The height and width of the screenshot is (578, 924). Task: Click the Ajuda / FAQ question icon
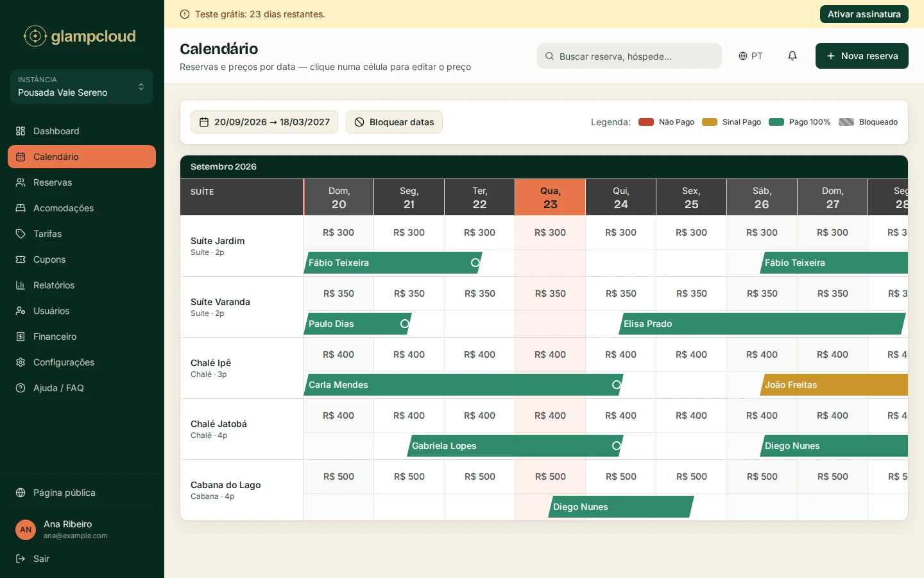tap(21, 388)
